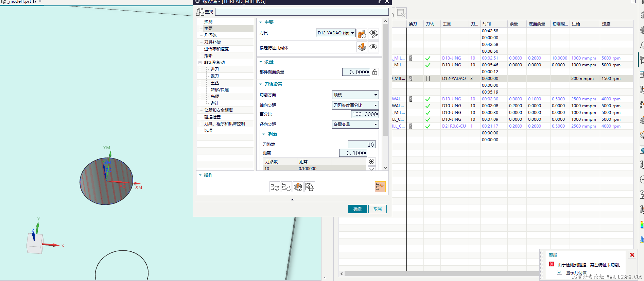Select 转移/快速 in the tree
This screenshot has width=644, height=281.
pyautogui.click(x=220, y=90)
